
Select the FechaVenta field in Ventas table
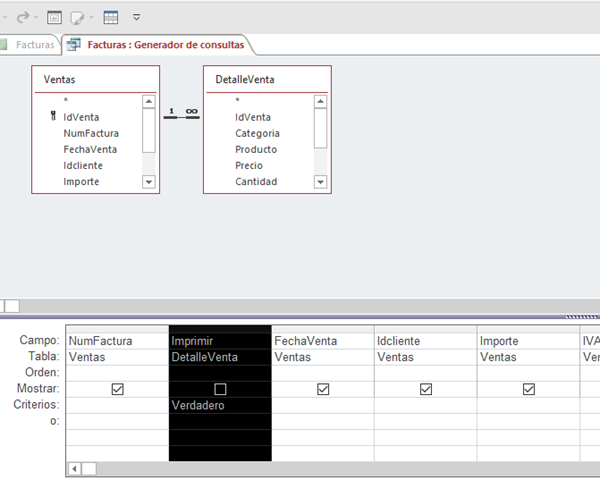coord(90,149)
